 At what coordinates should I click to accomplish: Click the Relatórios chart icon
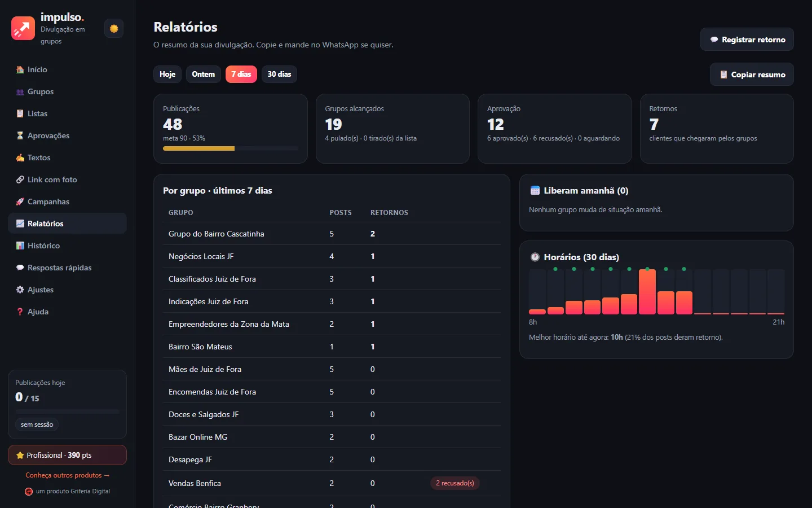20,224
